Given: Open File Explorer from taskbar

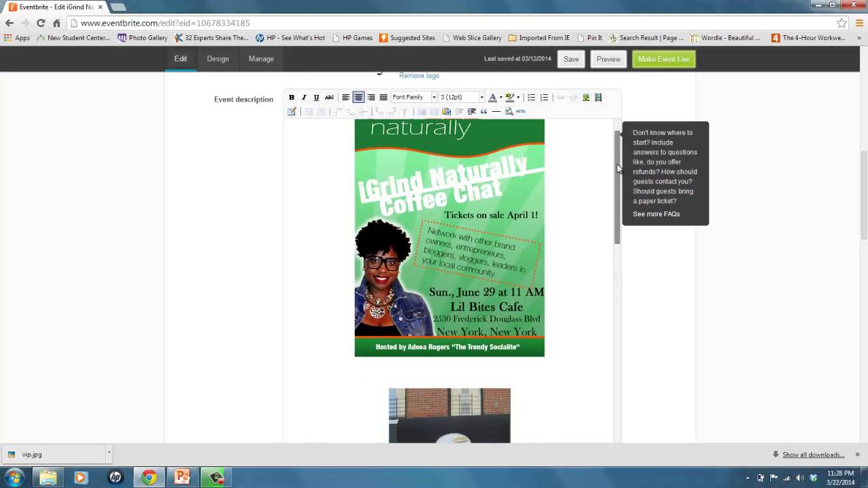Looking at the screenshot, I should (x=47, y=478).
